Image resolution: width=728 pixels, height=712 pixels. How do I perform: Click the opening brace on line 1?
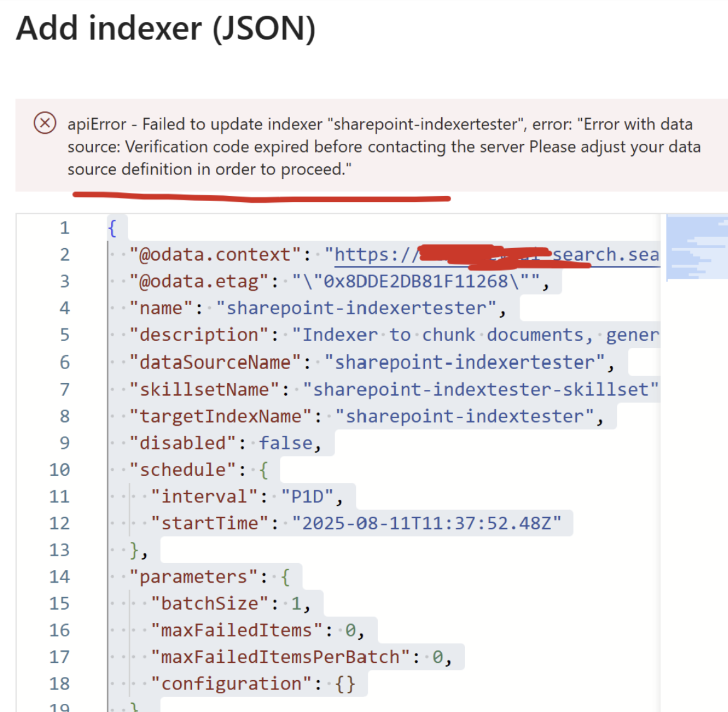point(112,228)
